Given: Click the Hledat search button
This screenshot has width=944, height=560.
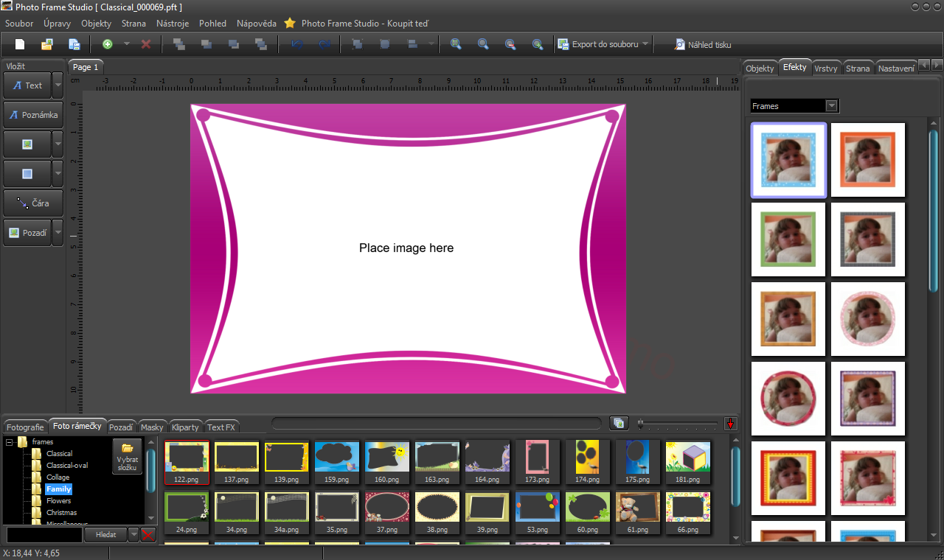Looking at the screenshot, I should coord(105,535).
